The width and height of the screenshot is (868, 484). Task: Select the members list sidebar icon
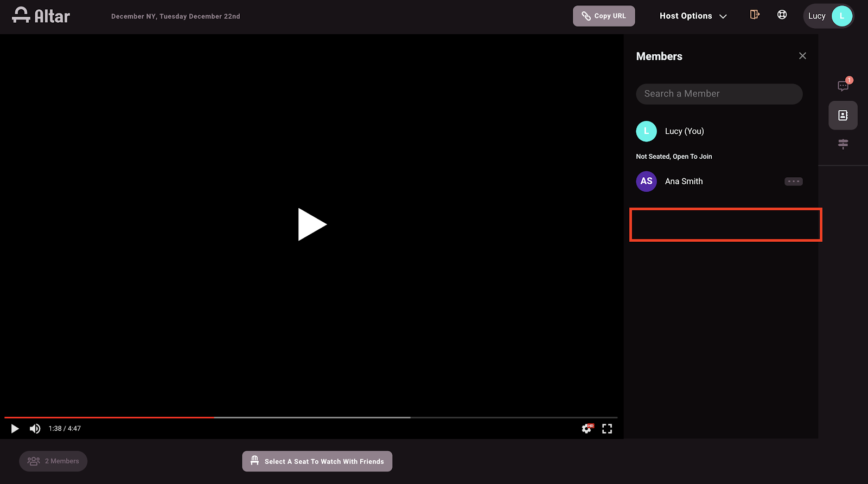point(843,115)
